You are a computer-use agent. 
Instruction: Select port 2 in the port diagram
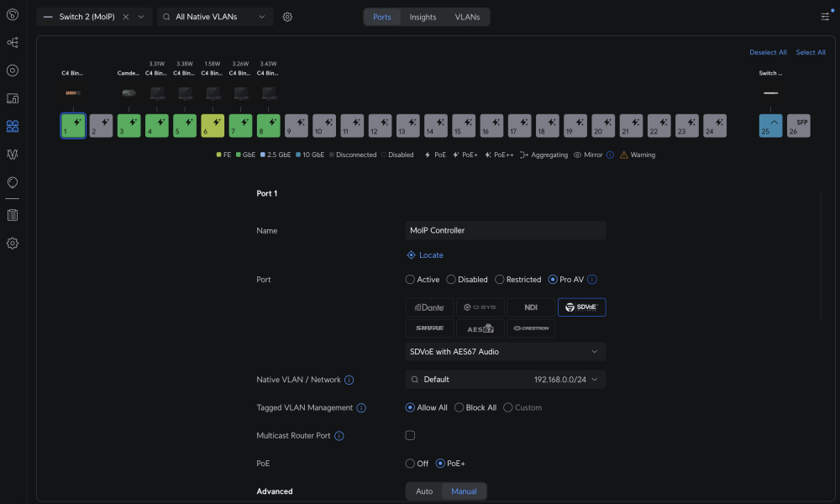click(102, 126)
